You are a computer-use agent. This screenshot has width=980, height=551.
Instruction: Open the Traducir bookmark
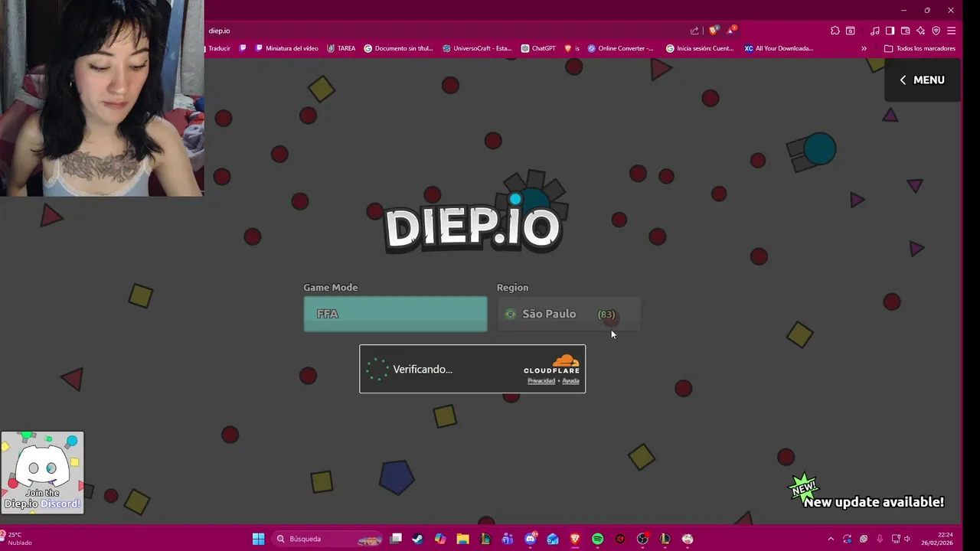219,48
